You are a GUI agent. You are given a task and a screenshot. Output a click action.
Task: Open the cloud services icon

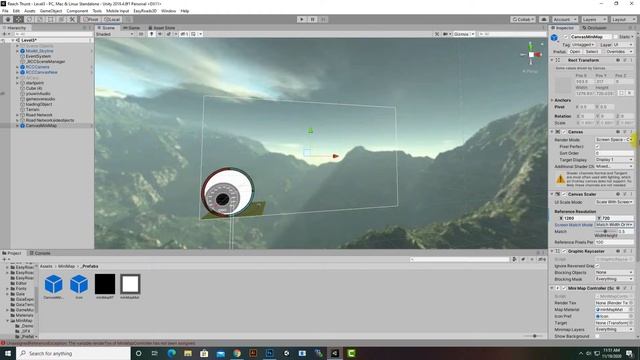pyautogui.click(x=544, y=19)
